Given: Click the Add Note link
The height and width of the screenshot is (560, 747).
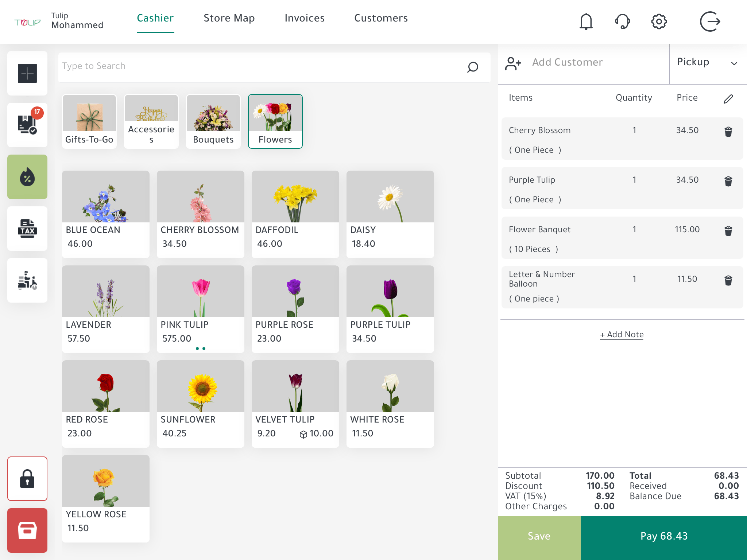Looking at the screenshot, I should (621, 334).
